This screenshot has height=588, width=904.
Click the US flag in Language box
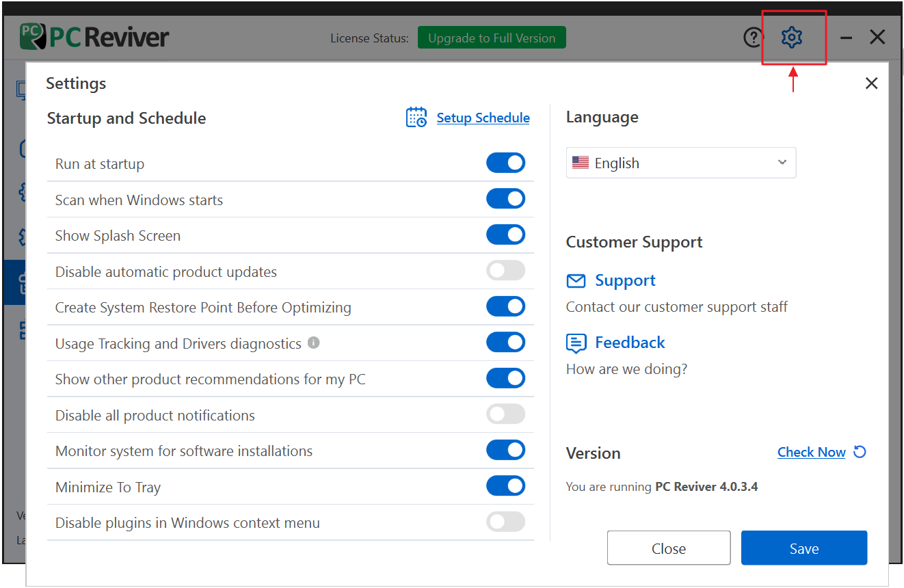pos(581,163)
